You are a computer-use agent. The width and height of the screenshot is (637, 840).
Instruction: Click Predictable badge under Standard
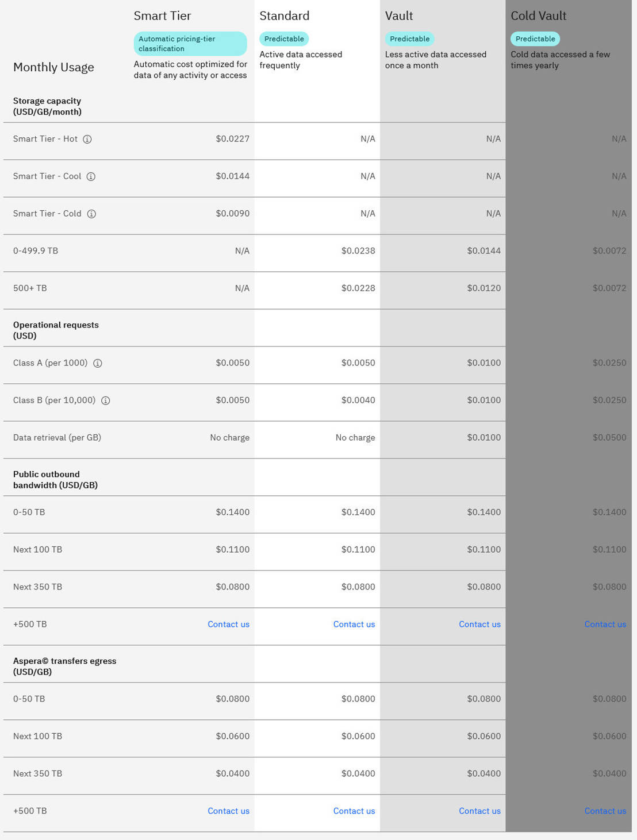tap(284, 38)
